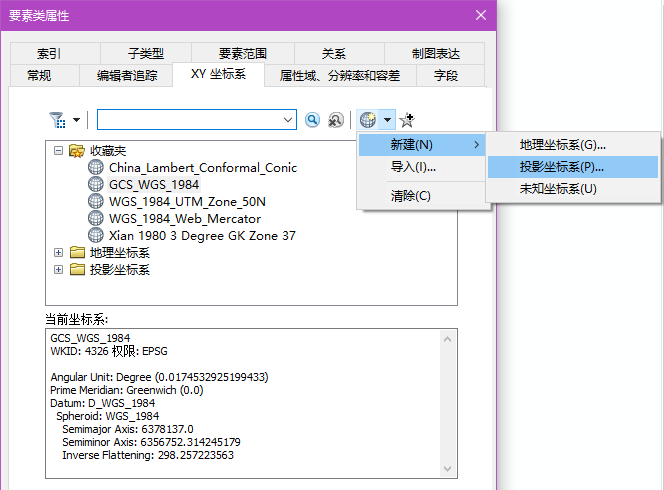
Task: Click globe icon beside China_Lambert_Conformal_Conic
Action: click(96, 167)
